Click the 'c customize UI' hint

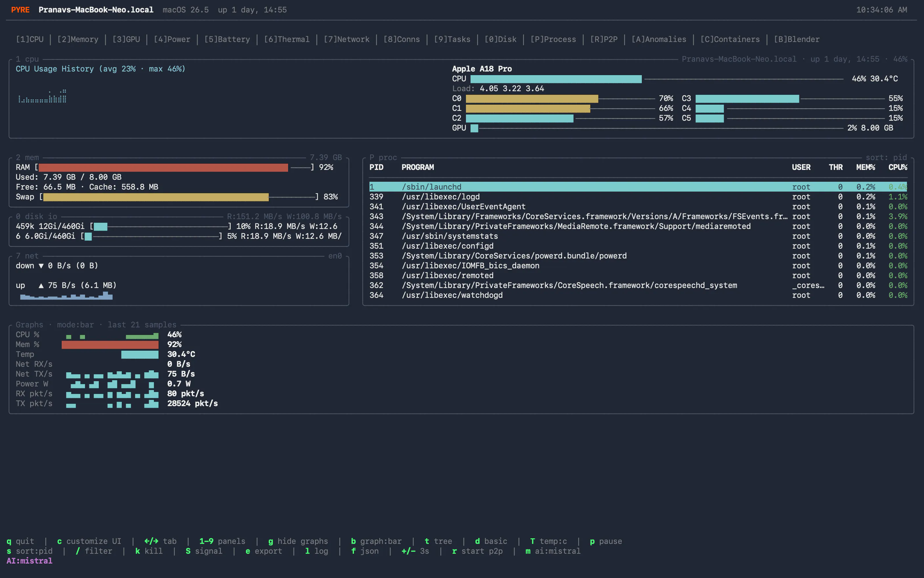[89, 541]
